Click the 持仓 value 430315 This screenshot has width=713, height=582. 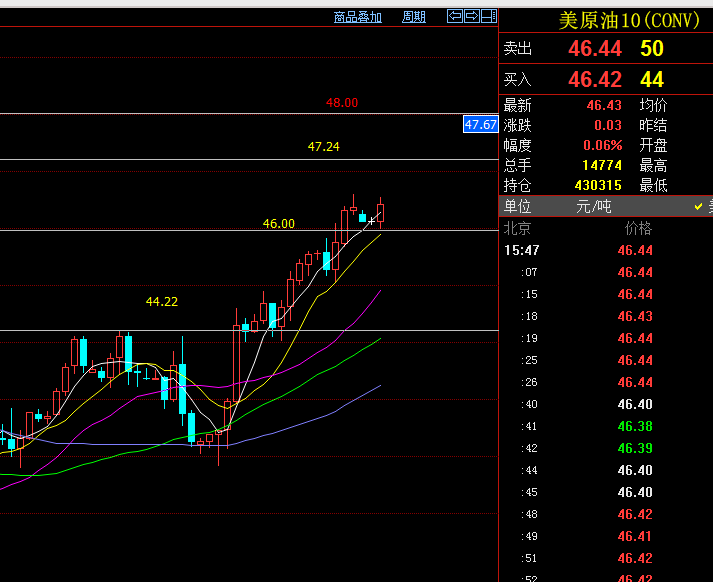point(598,185)
